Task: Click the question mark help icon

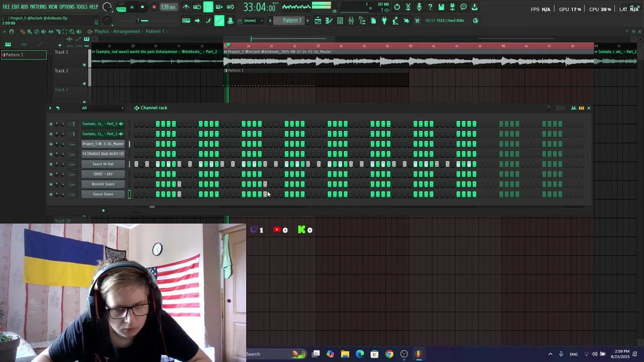Action: (430, 7)
